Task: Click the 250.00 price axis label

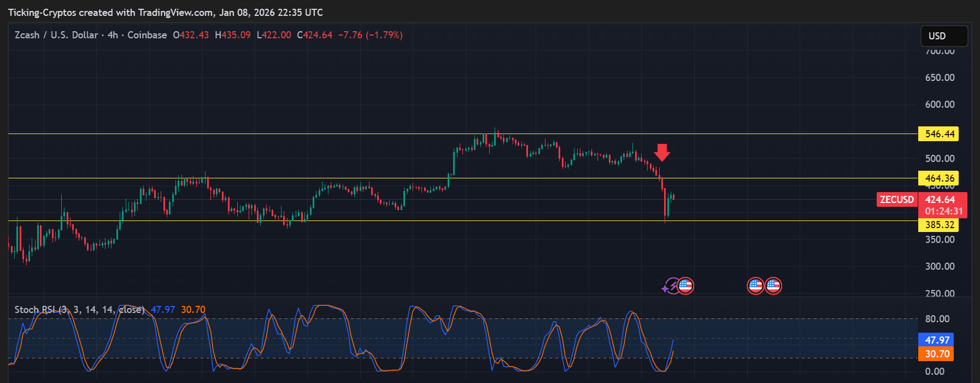Action: pos(940,293)
